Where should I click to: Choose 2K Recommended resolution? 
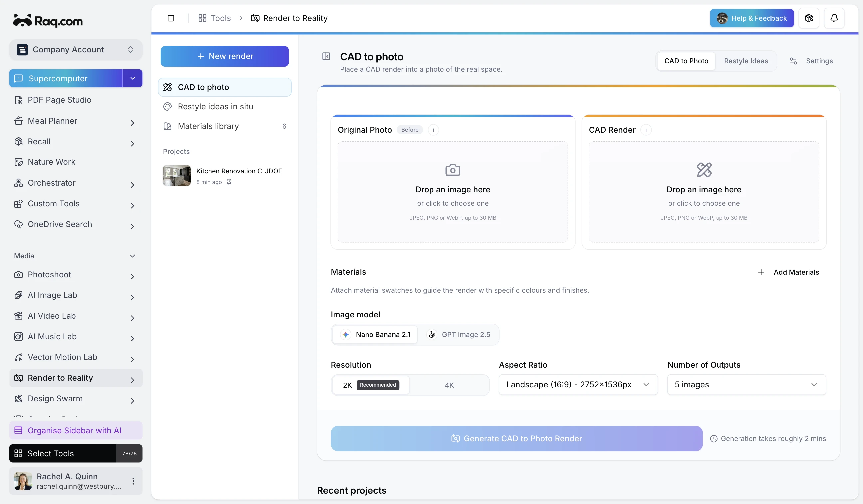pyautogui.click(x=371, y=385)
